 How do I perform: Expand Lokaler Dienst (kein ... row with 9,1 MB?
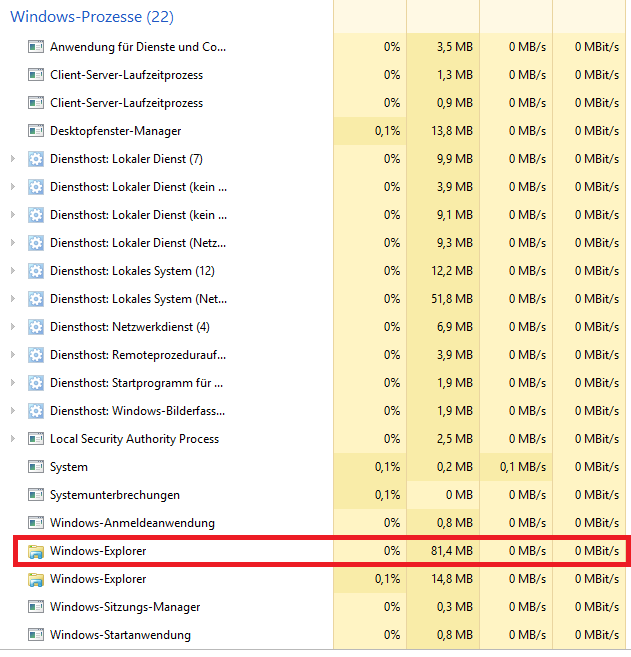point(13,215)
